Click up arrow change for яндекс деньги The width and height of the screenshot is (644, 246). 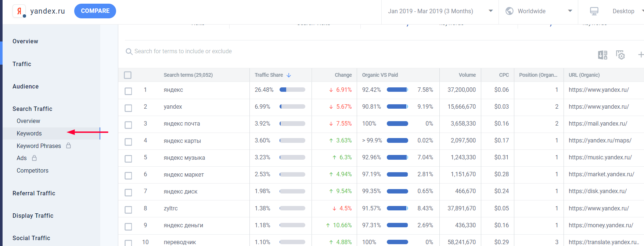328,225
